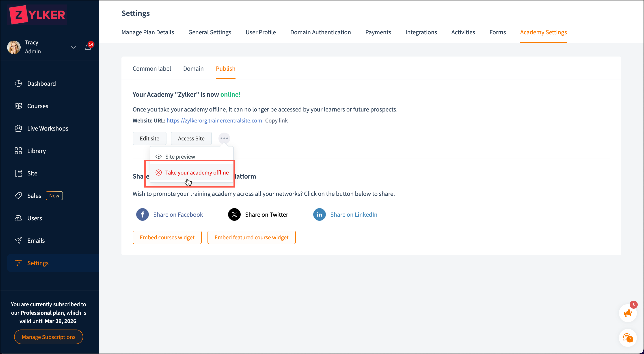Expand the Tracy Admin profile chevron
Image resolution: width=644 pixels, height=354 pixels.
(73, 47)
